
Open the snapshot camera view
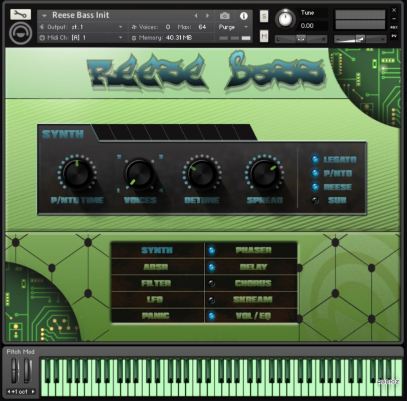pos(225,15)
